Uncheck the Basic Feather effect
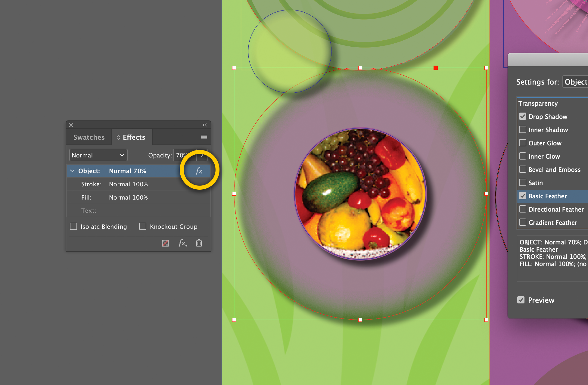Screen dimensions: 588x385 [523, 196]
